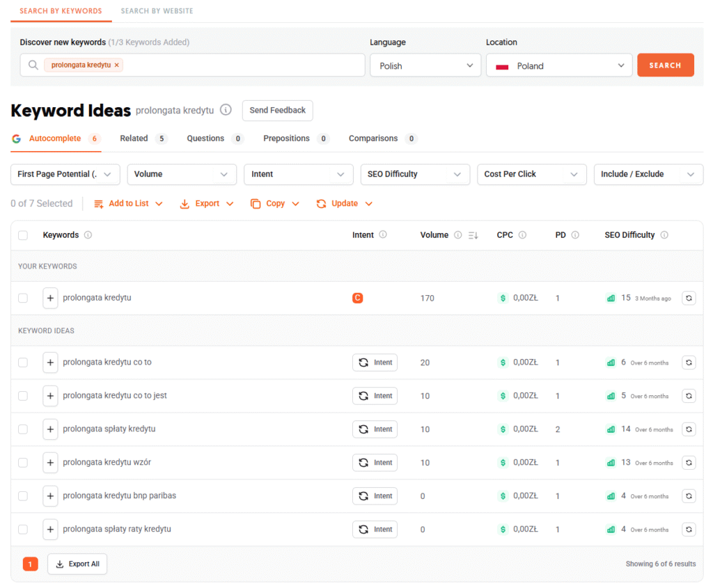The width and height of the screenshot is (713, 588).
Task: Remove the prolongata kredytu keyword chip
Action: tap(117, 65)
